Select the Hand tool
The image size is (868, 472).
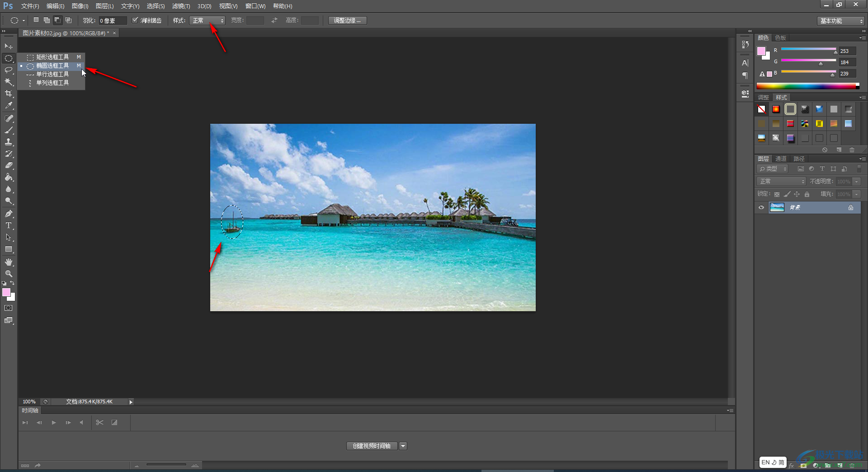(x=9, y=262)
